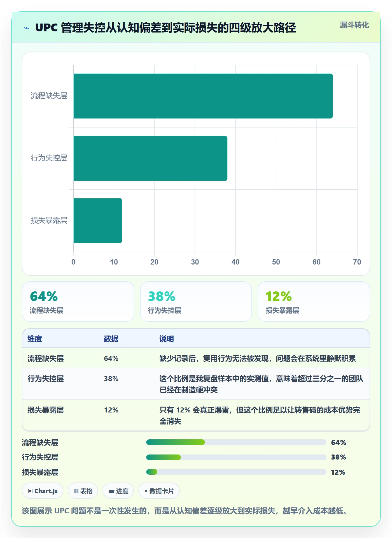392x538 pixels.
Task: Click the 70 tick on the x-axis
Action: pos(357,262)
